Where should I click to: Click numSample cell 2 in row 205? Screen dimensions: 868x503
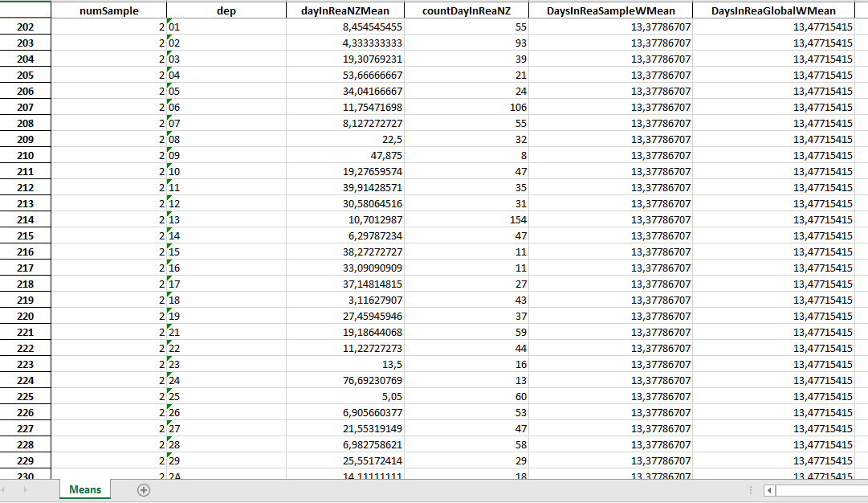point(108,76)
